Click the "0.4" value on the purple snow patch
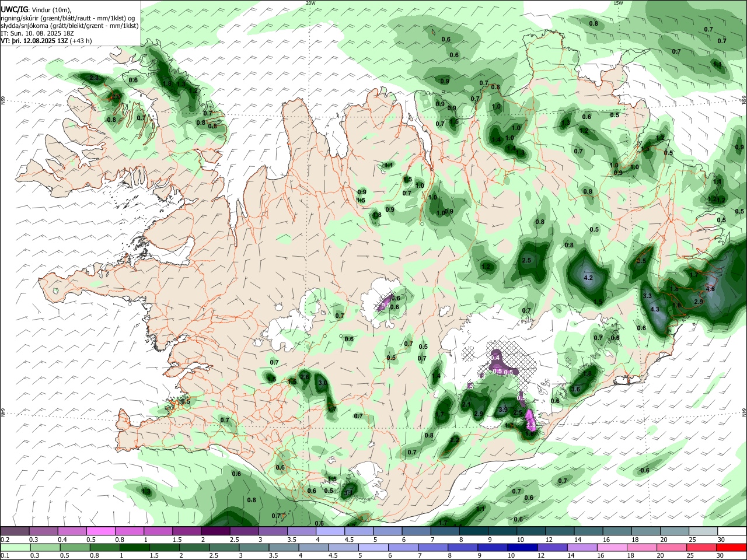 495,358
